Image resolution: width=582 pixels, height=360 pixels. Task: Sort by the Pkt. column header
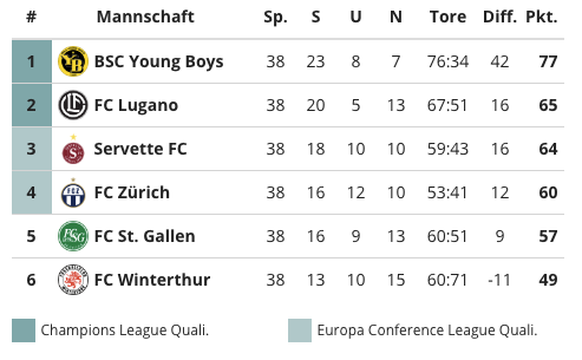coord(542,17)
